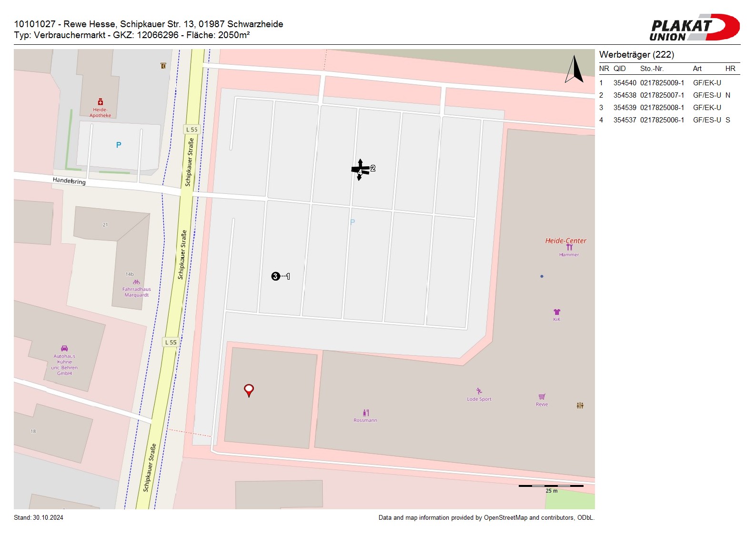Click the cross-shaped billboard marker 2
756x535 pixels.
pyautogui.click(x=360, y=169)
